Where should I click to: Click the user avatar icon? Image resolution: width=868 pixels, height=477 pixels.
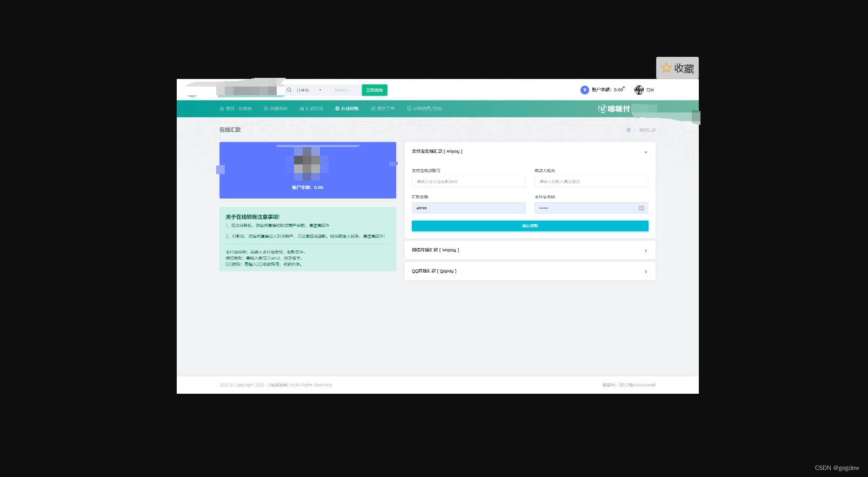[639, 90]
